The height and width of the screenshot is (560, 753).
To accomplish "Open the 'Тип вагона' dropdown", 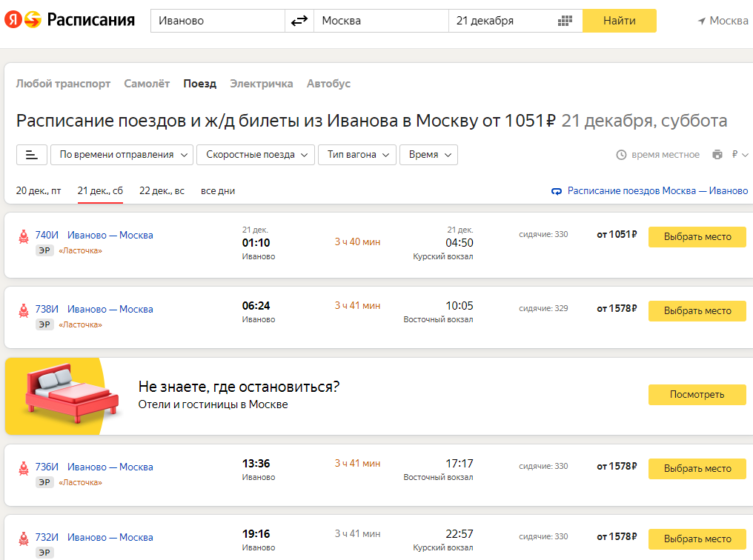I will tap(358, 155).
